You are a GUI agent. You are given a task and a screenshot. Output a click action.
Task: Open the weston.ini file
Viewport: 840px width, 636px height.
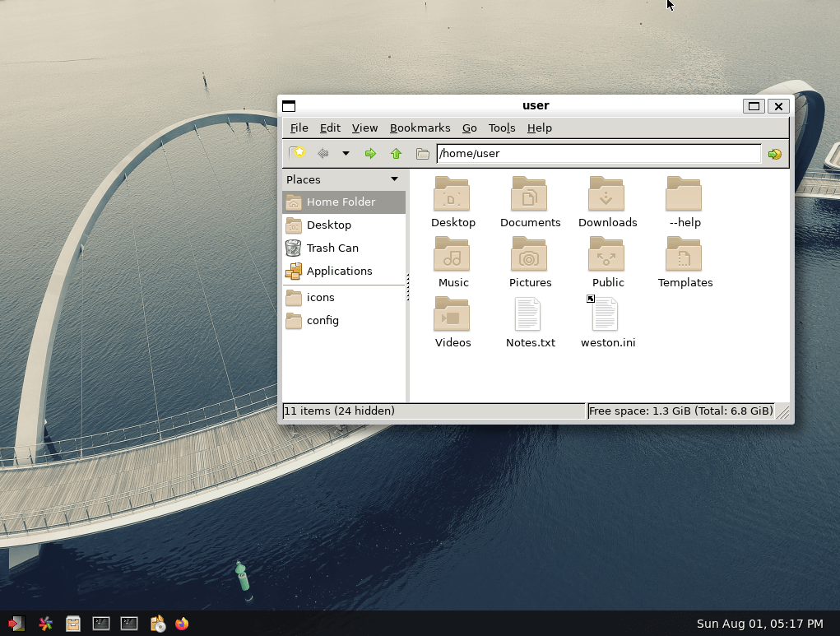(607, 321)
